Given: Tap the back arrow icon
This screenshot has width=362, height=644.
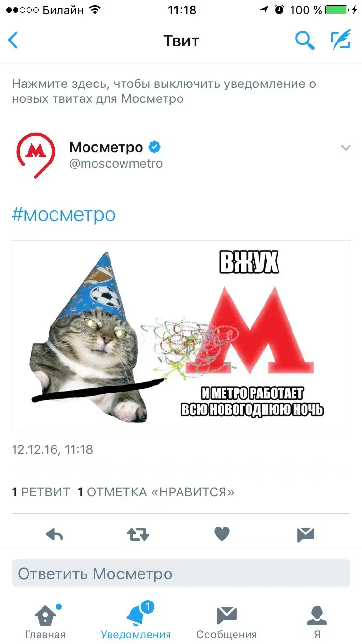Looking at the screenshot, I should pos(13,41).
